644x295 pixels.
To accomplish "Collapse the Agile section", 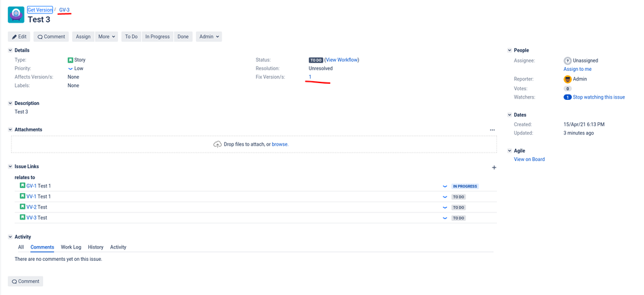I will pyautogui.click(x=510, y=151).
